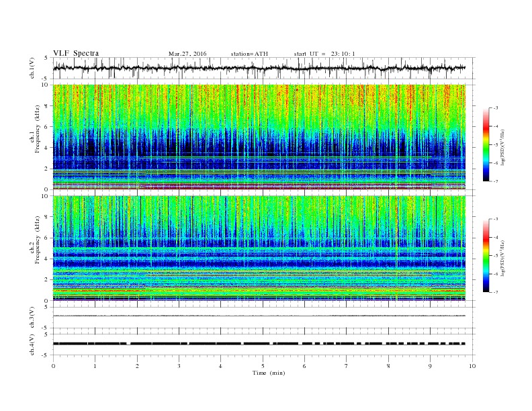The height and width of the screenshot is (411, 532).
Task: Click time axis tick label "2"
Action: [x=137, y=366]
